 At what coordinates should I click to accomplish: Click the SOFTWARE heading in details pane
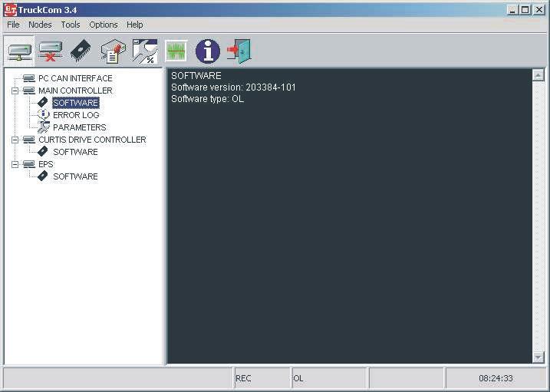(196, 76)
